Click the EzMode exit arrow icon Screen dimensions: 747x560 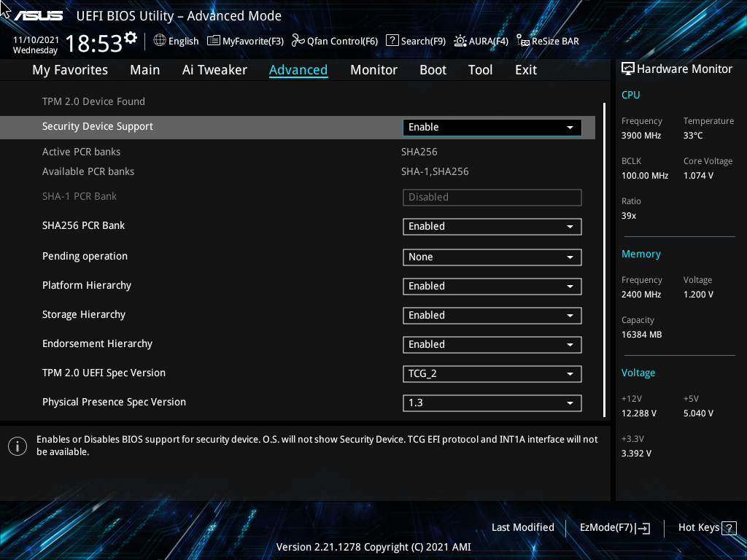point(643,528)
